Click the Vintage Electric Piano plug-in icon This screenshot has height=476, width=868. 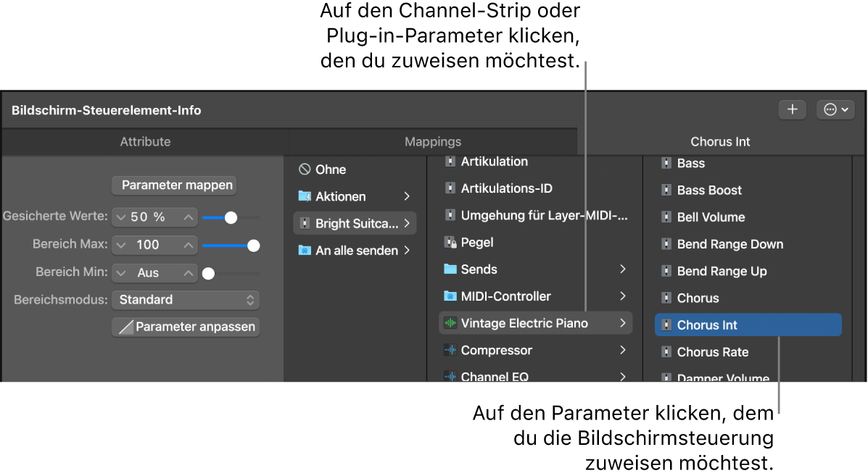tap(450, 323)
